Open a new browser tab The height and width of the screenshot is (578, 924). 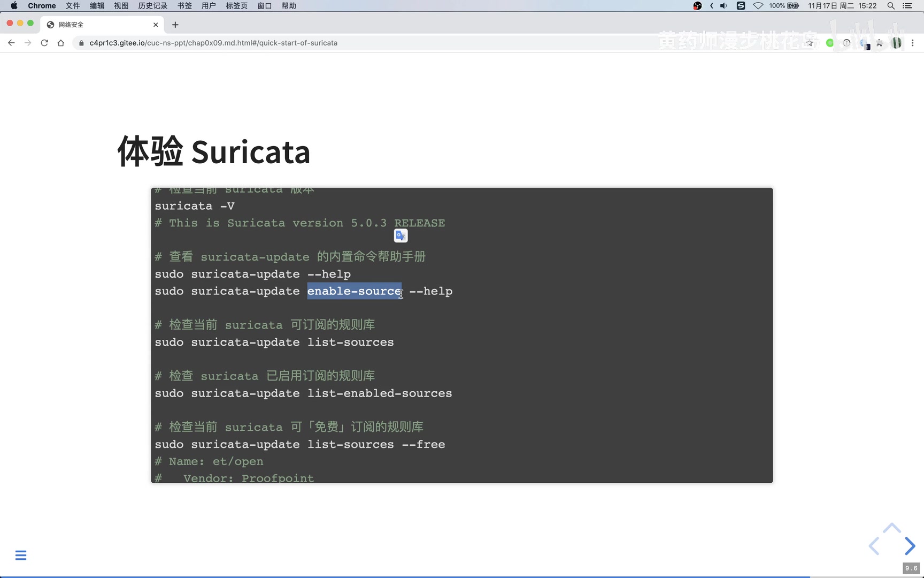(x=175, y=25)
